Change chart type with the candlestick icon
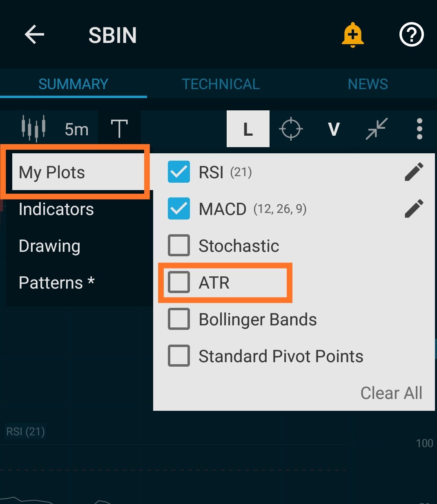The height and width of the screenshot is (504, 437). pyautogui.click(x=33, y=128)
